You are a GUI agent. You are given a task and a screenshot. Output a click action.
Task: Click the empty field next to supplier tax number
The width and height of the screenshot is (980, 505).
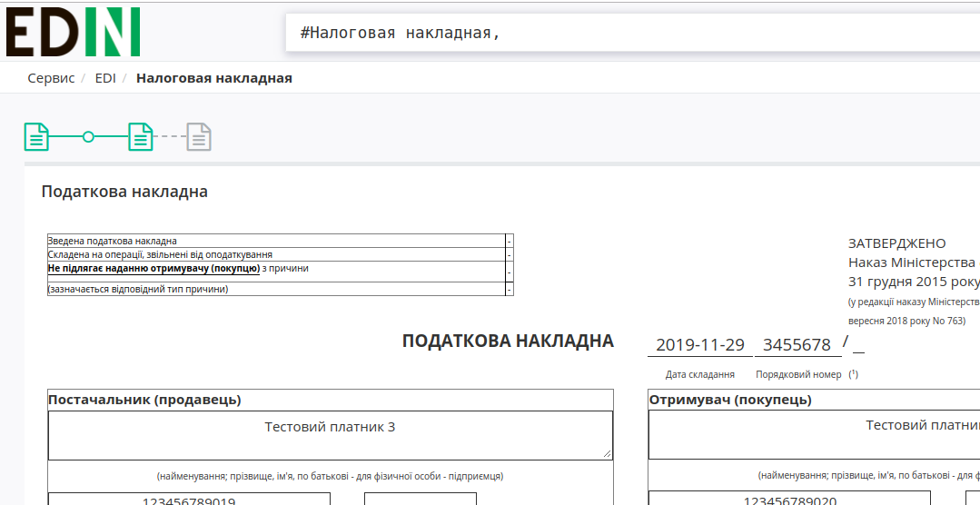(x=421, y=500)
